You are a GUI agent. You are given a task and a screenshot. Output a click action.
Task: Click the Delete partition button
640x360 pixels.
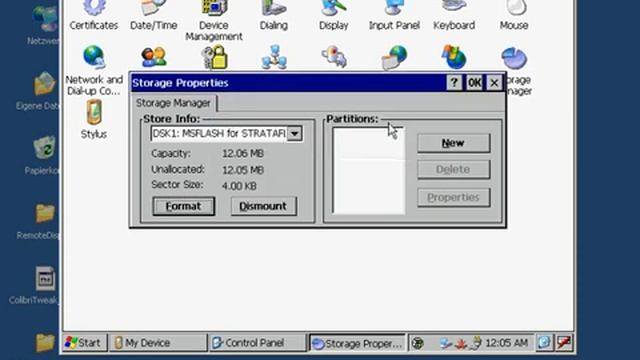(x=453, y=169)
